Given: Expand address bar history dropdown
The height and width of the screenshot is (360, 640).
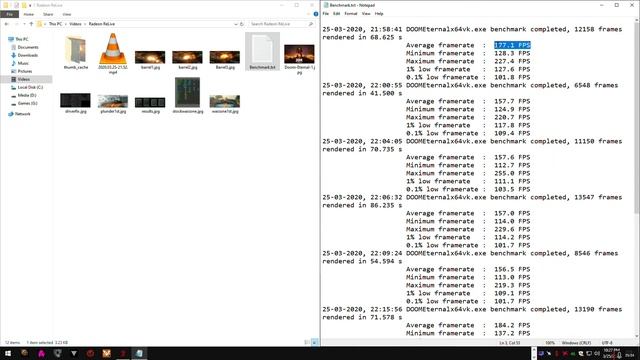Looking at the screenshot, I should tap(236, 24).
